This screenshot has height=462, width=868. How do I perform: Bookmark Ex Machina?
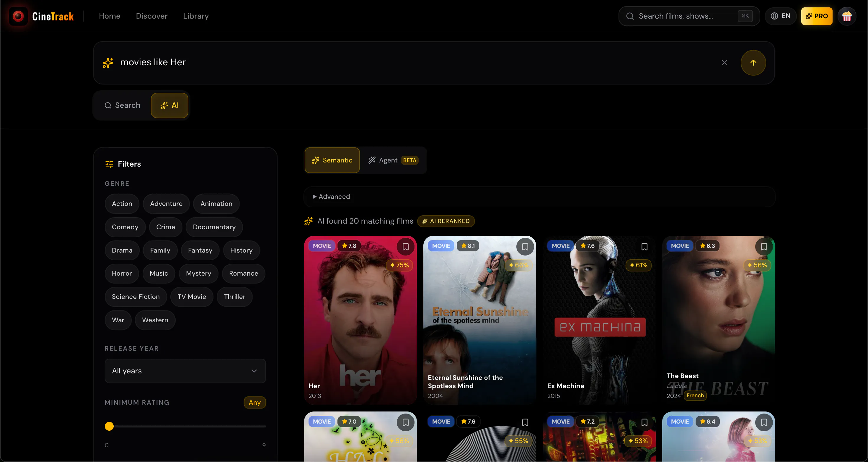pyautogui.click(x=644, y=247)
